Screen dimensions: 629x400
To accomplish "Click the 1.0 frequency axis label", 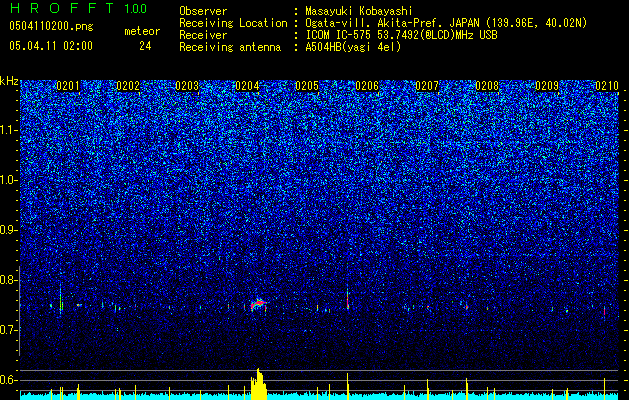I will tap(8, 180).
